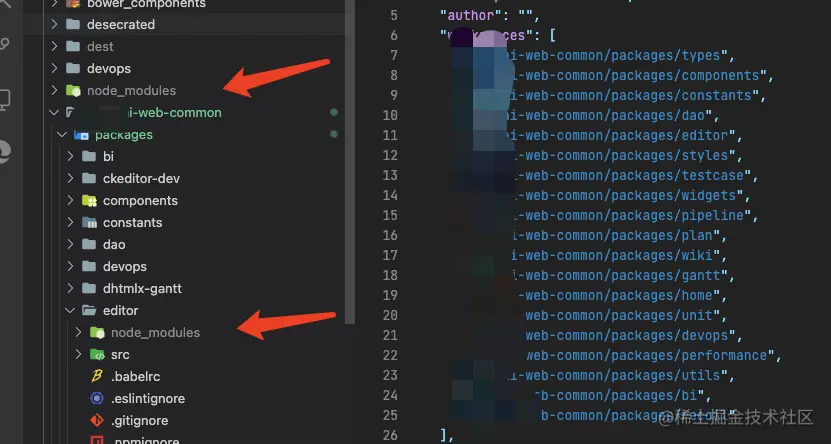The image size is (831, 444).
Task: Expand the components folder chevron
Action: click(x=70, y=201)
